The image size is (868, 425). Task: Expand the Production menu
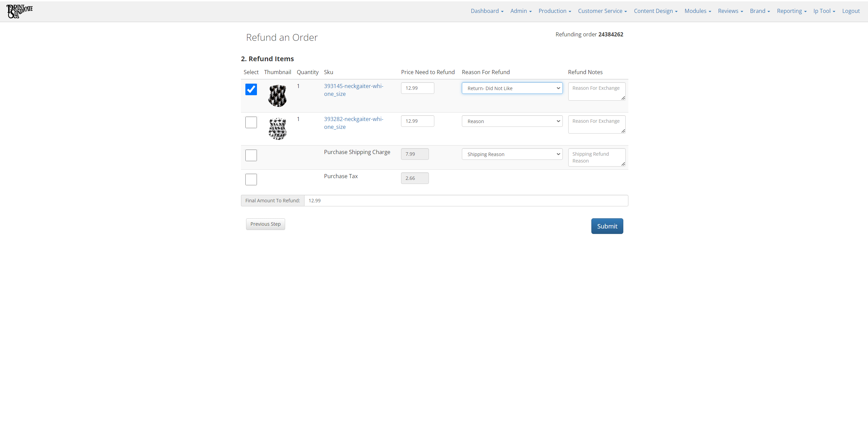pyautogui.click(x=554, y=11)
